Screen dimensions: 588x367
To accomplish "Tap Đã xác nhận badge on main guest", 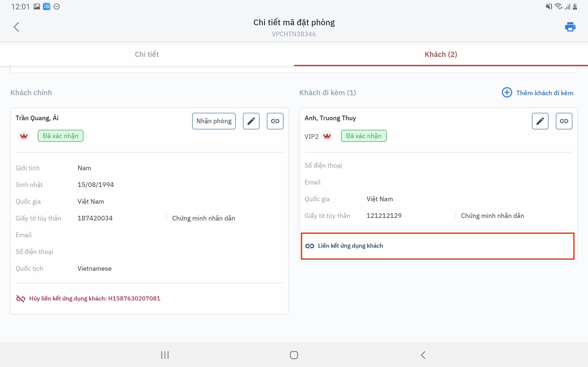I will pyautogui.click(x=60, y=136).
